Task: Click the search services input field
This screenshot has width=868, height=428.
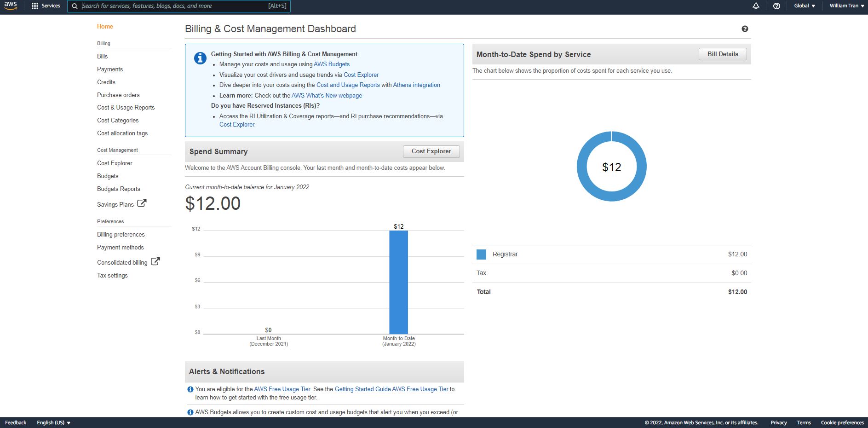Action: click(175, 6)
